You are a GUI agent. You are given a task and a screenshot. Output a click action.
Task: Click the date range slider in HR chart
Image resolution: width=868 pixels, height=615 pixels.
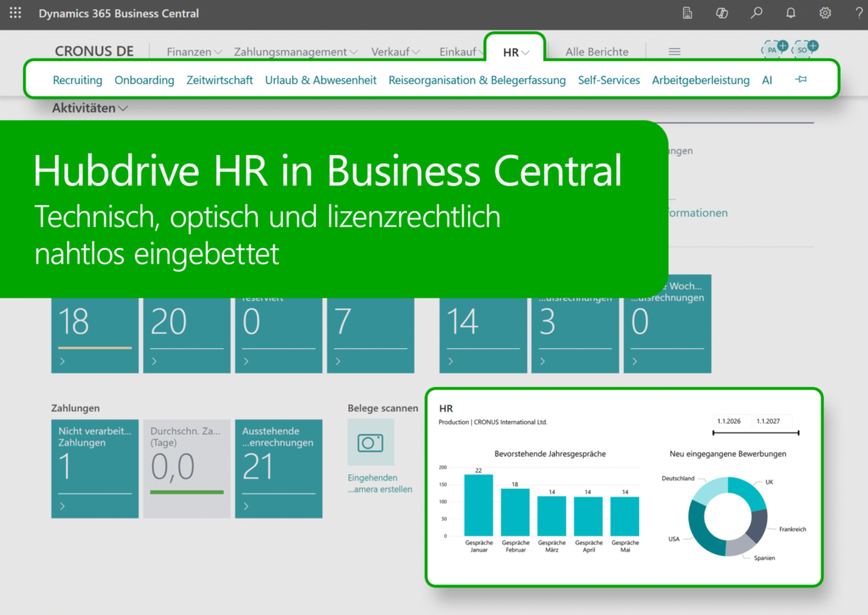755,433
